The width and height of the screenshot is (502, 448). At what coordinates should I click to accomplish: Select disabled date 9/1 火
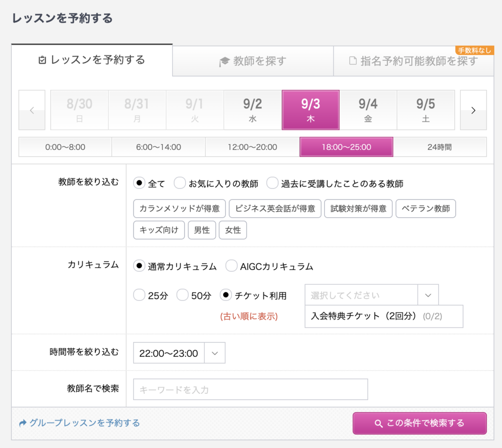pos(195,110)
